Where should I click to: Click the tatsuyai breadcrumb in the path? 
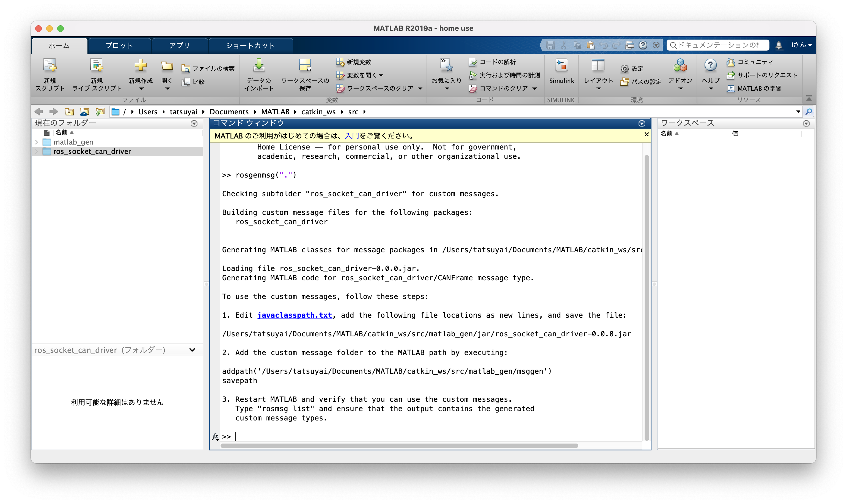point(183,112)
